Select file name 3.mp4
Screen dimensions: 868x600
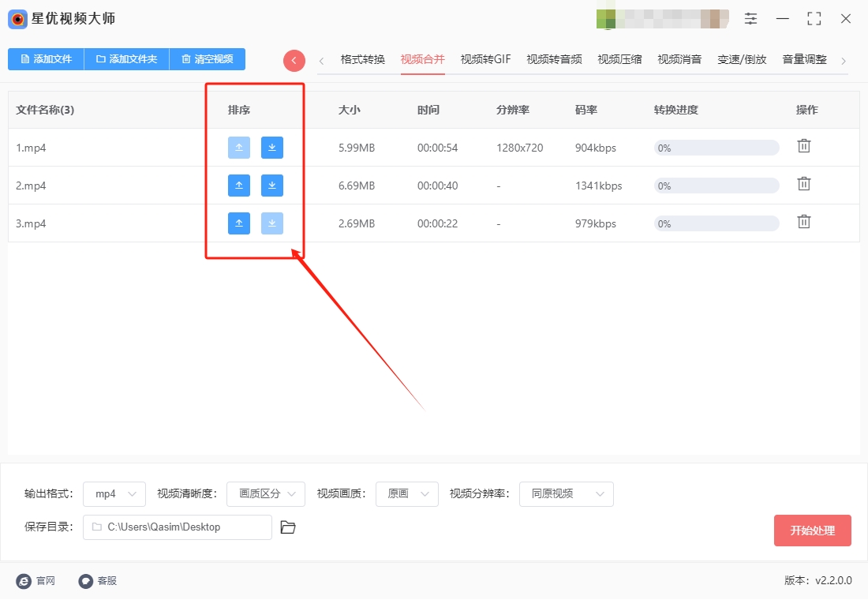pyautogui.click(x=31, y=224)
